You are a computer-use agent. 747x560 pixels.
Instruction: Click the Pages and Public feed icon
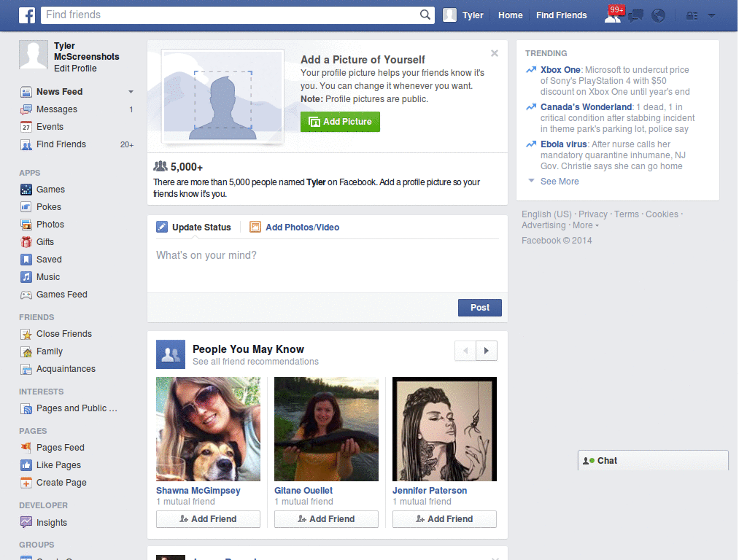(x=26, y=408)
